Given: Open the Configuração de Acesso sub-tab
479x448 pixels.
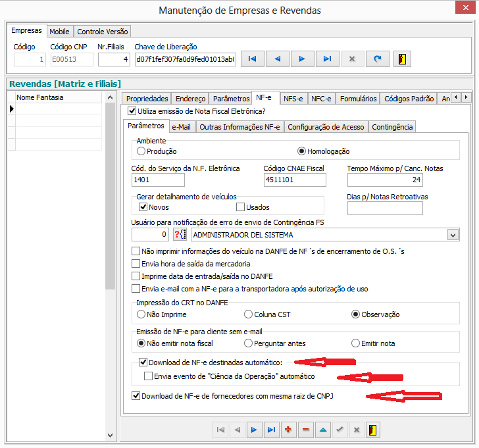Looking at the screenshot, I should [326, 127].
